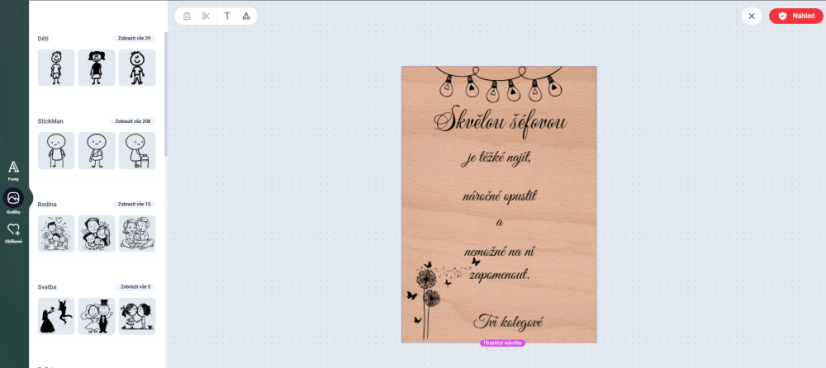826x368 pixels.
Task: Select the light bulb garland graphic
Action: pyautogui.click(x=499, y=83)
